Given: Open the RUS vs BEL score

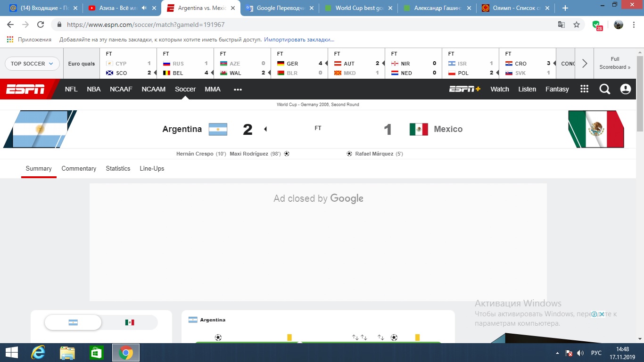Looking at the screenshot, I should click(185, 64).
